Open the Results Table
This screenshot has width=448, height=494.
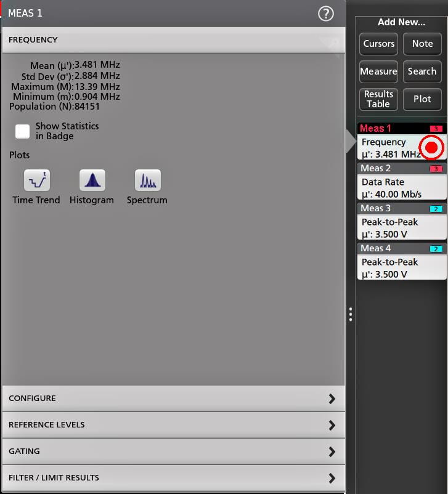click(x=378, y=99)
